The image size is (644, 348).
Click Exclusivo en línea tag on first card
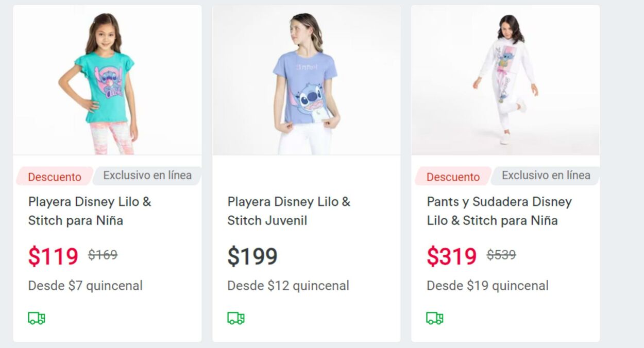pos(147,176)
